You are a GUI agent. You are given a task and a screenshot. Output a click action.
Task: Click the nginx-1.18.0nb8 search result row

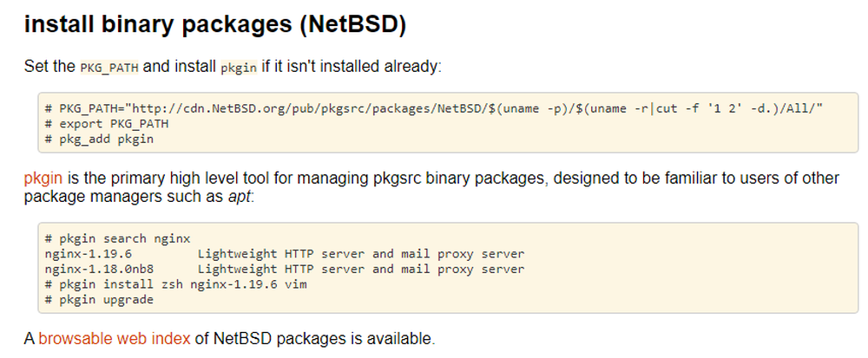[285, 270]
